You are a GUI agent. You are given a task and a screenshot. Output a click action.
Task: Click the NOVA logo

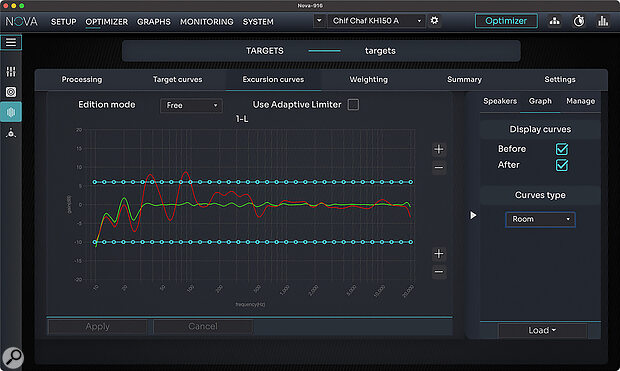tap(21, 21)
